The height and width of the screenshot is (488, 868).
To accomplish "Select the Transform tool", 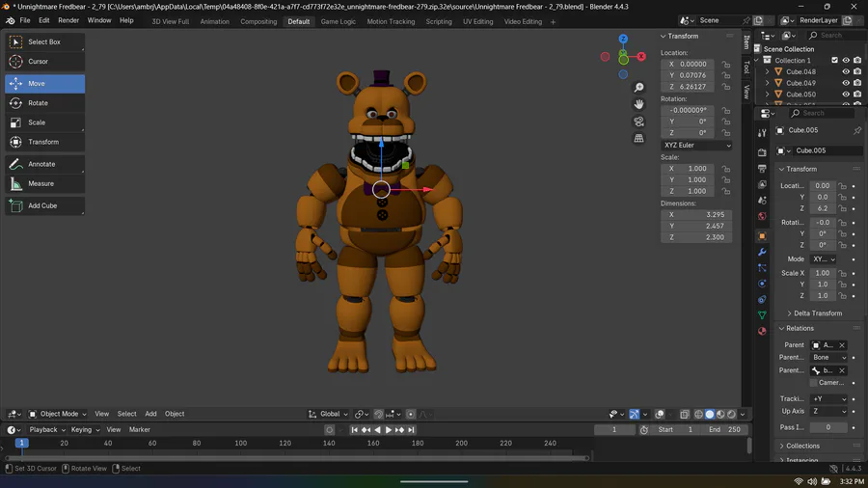I will [x=44, y=142].
